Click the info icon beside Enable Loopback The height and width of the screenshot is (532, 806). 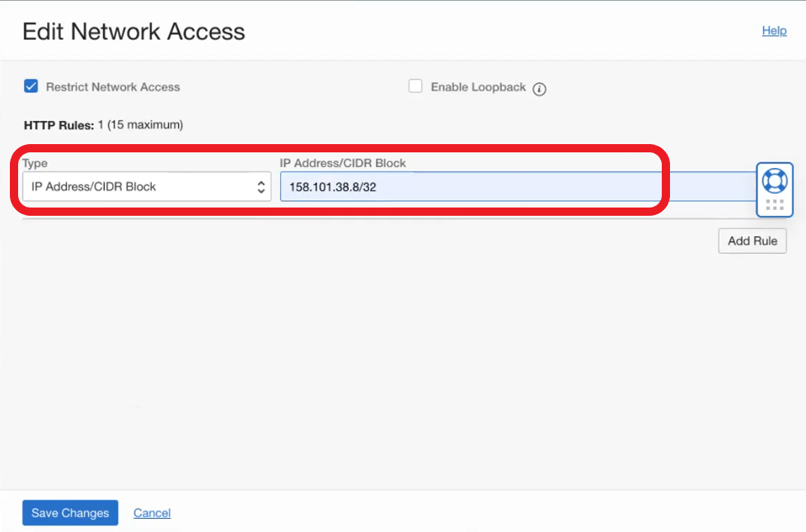pos(540,89)
